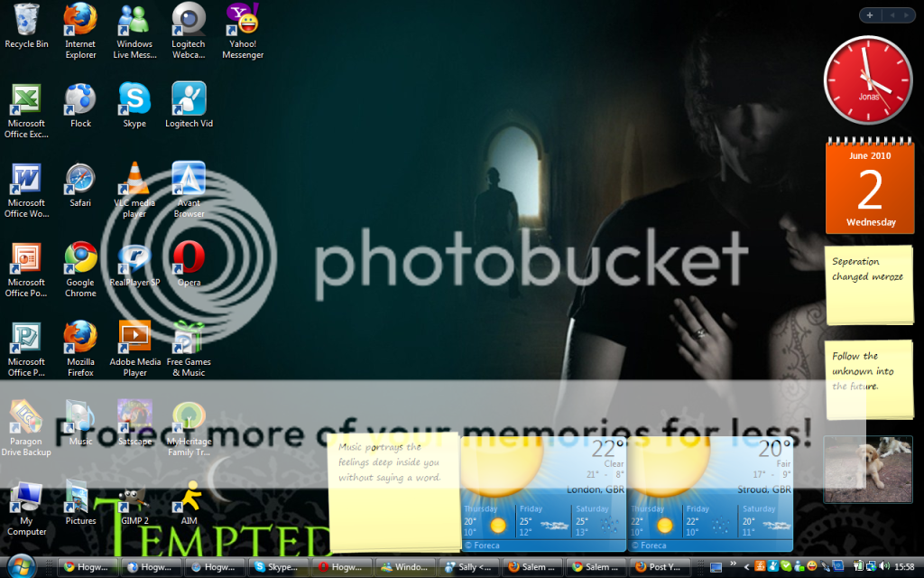Switch to the Chrome 'Hogw...' taskbar window
The height and width of the screenshot is (578, 924).
tap(88, 567)
